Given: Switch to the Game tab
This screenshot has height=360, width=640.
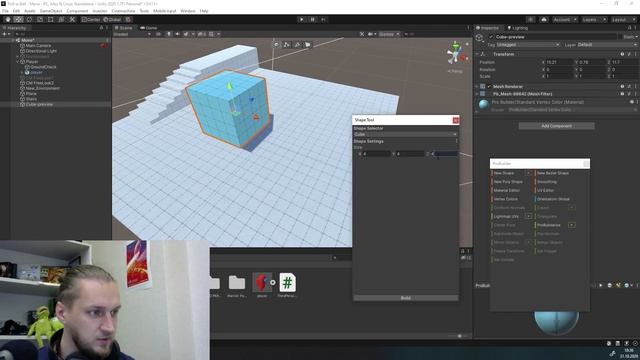Looking at the screenshot, I should click(149, 28).
